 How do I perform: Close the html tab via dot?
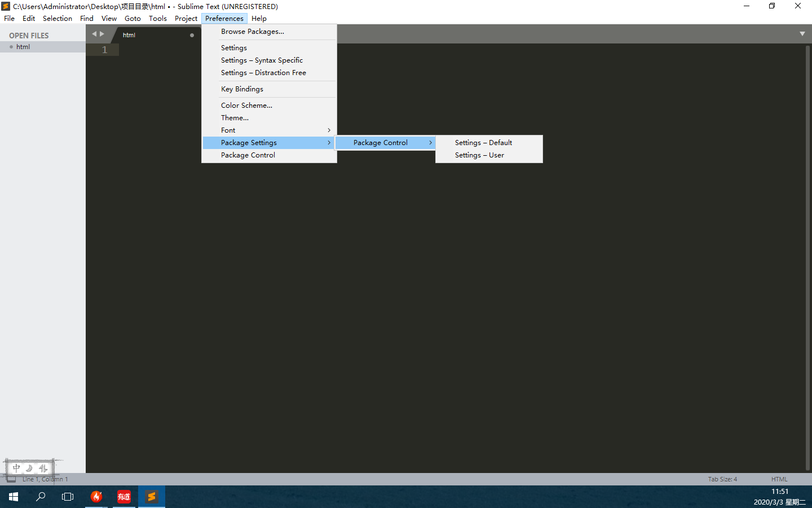[x=192, y=35]
